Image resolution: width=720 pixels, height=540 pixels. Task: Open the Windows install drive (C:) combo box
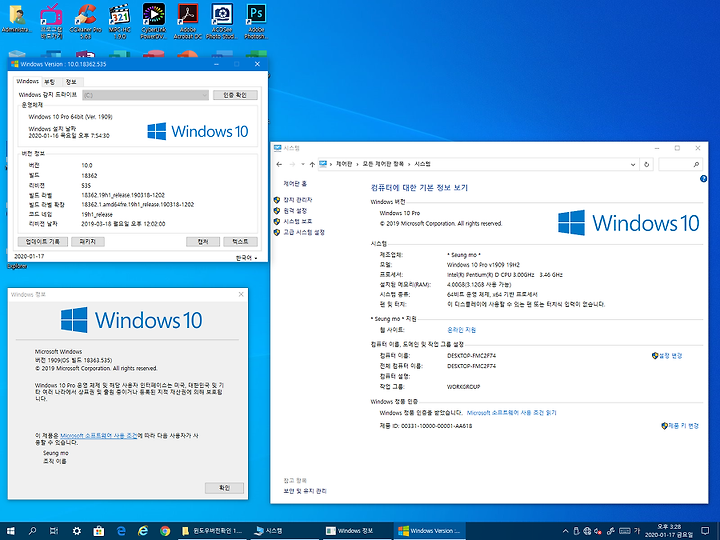(146, 95)
